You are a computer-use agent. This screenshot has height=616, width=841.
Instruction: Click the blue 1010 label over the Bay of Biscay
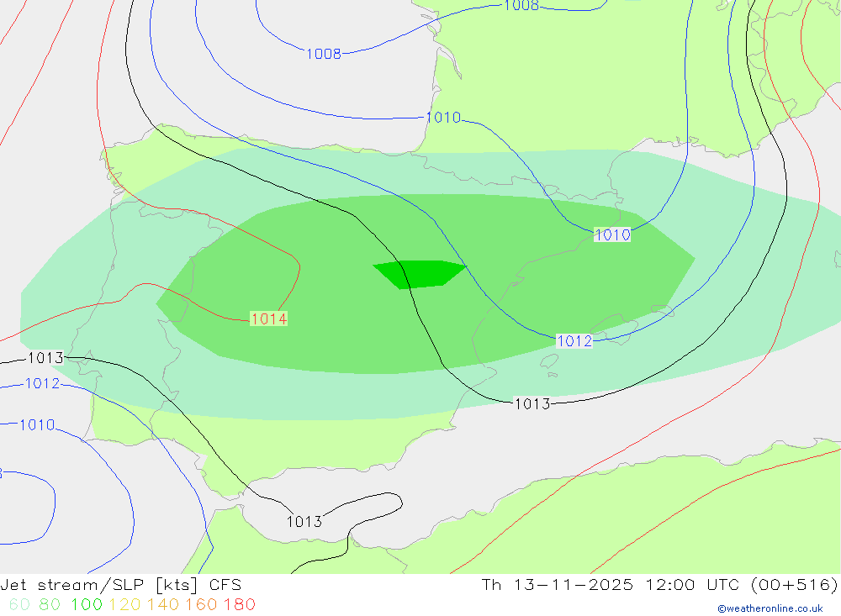pos(443,118)
